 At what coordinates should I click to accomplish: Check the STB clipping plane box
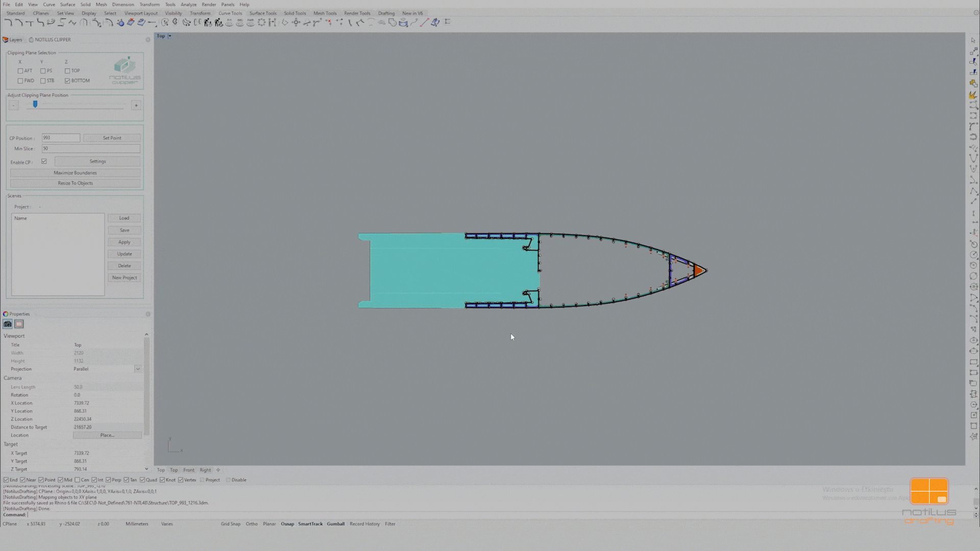point(43,81)
